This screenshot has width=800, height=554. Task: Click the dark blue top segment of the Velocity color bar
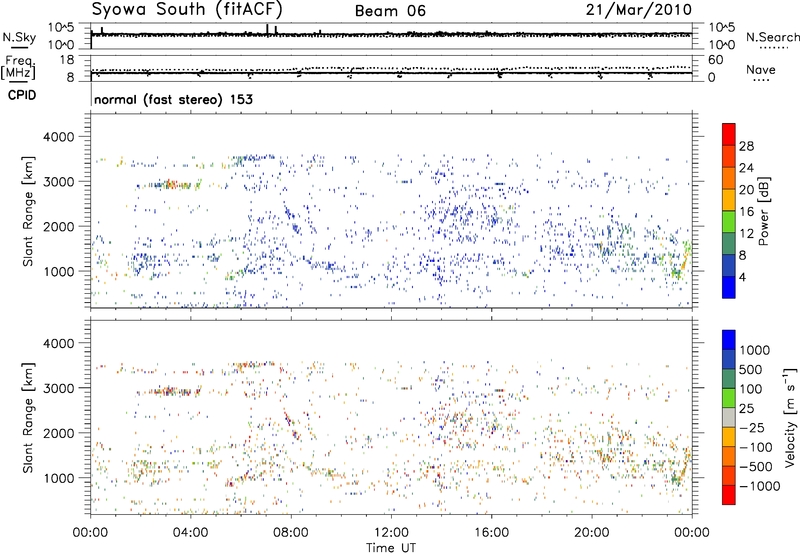click(x=729, y=340)
